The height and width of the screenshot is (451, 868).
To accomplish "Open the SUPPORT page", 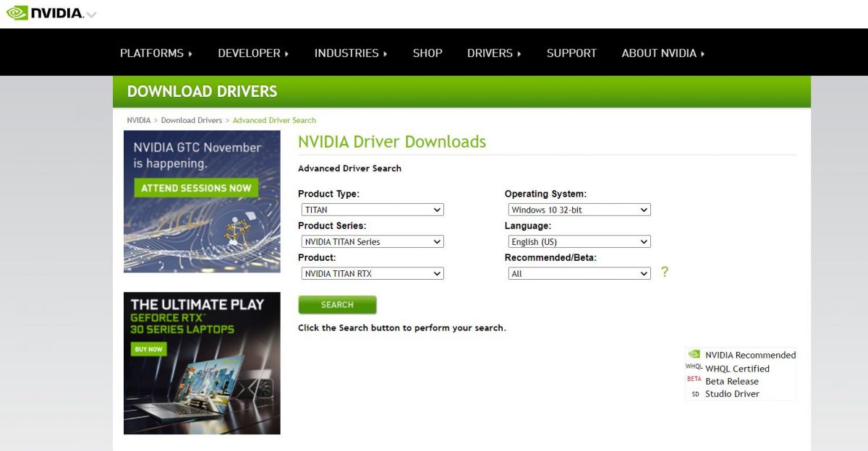I will (x=571, y=53).
